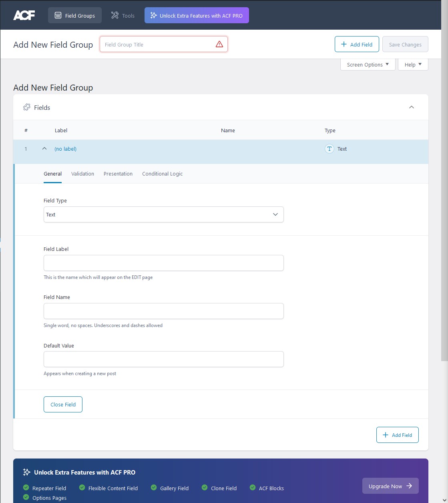The width and height of the screenshot is (448, 503).
Task: Click the green check beside Repeater Field
Action: 26,488
